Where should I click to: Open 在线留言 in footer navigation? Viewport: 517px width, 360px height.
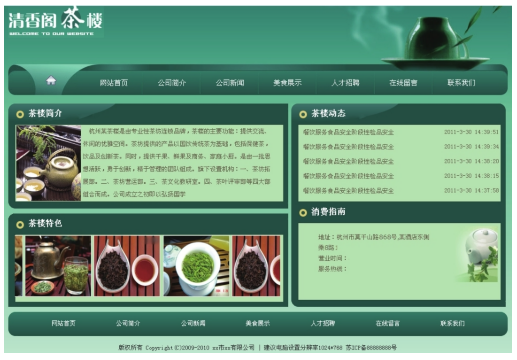(x=387, y=323)
